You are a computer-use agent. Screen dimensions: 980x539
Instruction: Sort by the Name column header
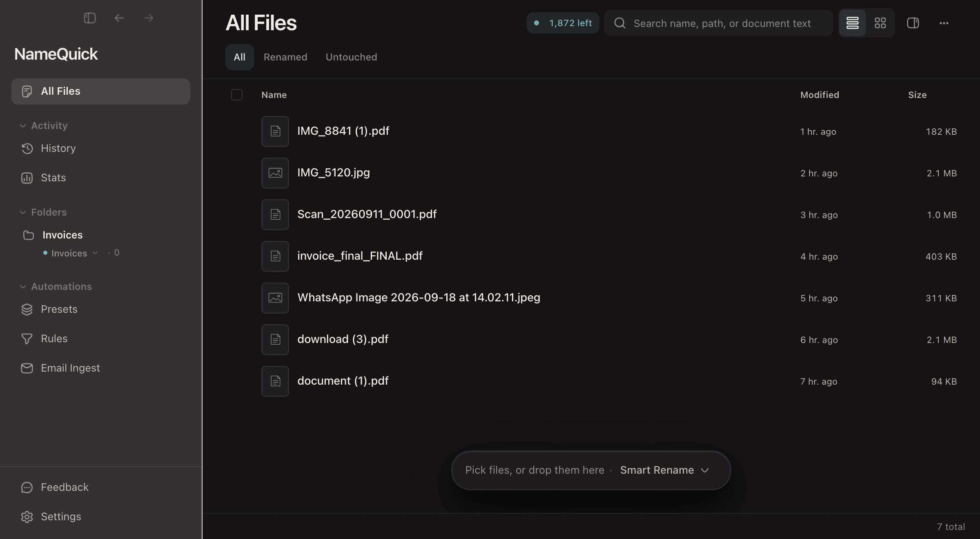274,95
